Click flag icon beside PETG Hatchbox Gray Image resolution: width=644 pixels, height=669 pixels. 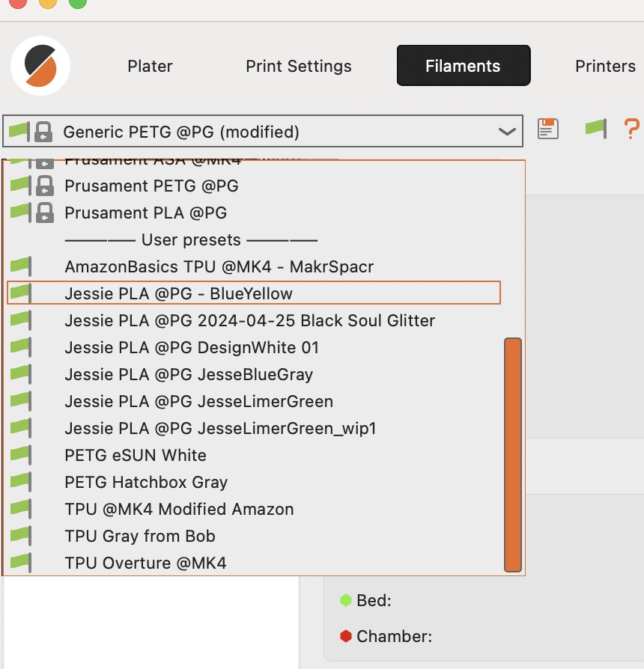(21, 482)
